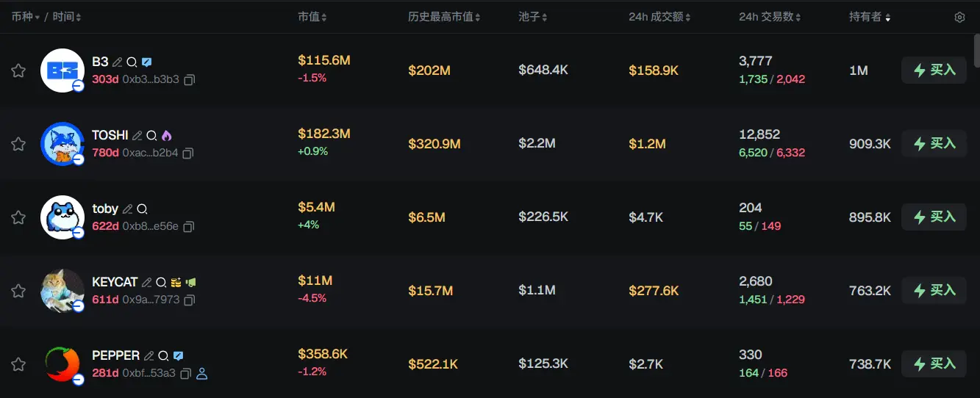Toggle the favorite star for KEYCAT
The image size is (980, 398).
pos(18,291)
